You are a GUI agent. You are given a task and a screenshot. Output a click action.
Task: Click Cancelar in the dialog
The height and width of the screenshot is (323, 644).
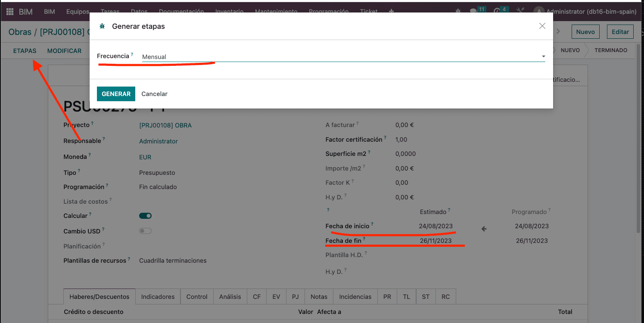point(154,94)
